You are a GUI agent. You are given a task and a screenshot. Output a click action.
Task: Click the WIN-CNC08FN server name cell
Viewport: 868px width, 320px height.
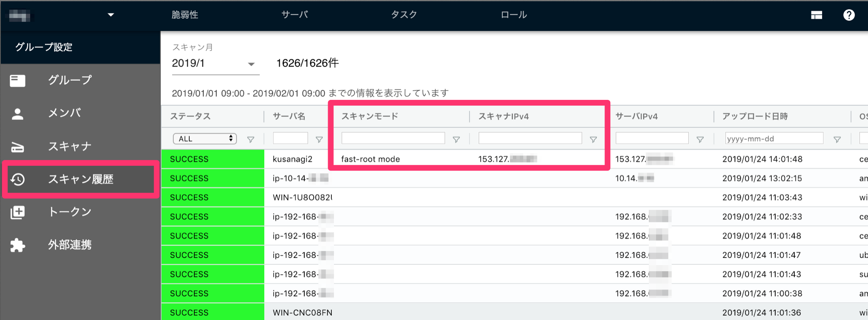coord(302,313)
